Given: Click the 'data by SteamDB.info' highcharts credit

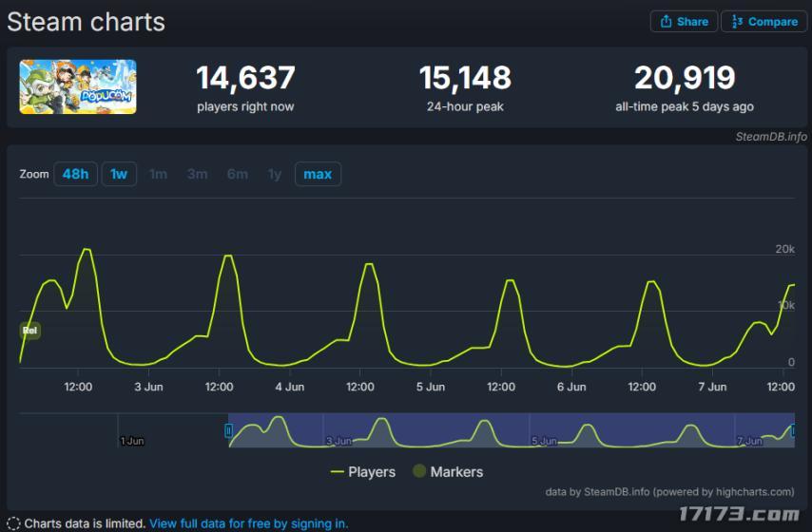Looking at the screenshot, I should 669,492.
